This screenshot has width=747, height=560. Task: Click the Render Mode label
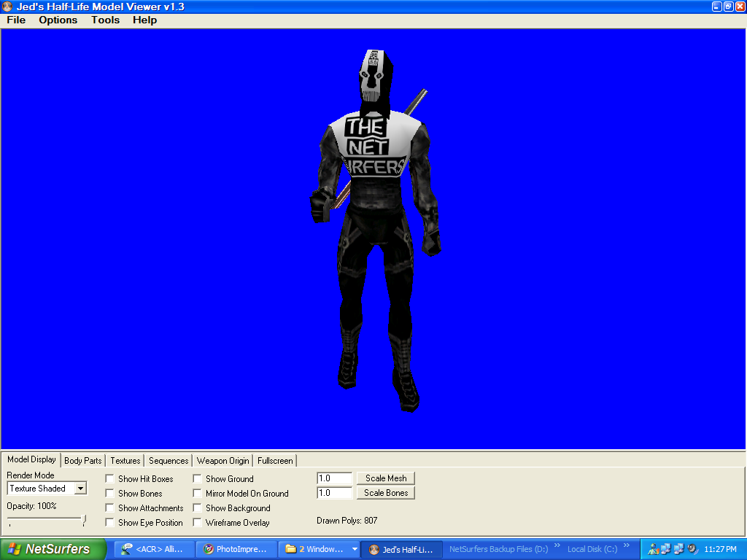point(31,475)
